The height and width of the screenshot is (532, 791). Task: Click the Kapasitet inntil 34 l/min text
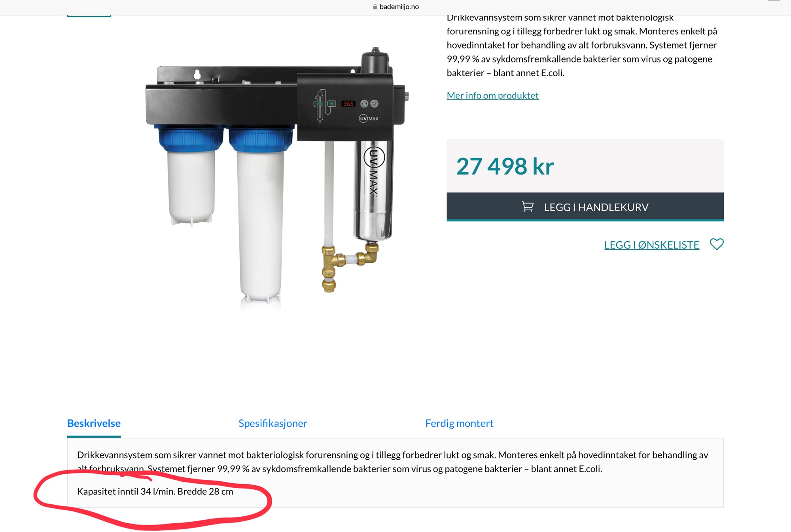click(x=126, y=491)
